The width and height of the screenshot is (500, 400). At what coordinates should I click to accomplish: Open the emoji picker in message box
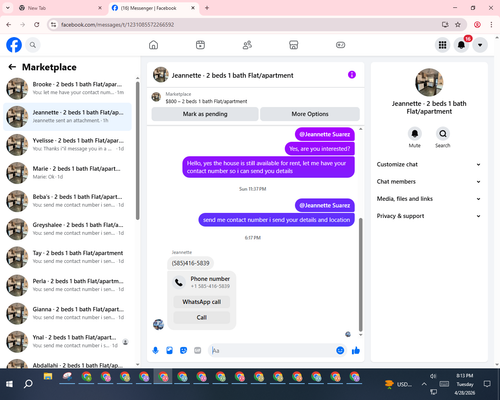click(340, 350)
